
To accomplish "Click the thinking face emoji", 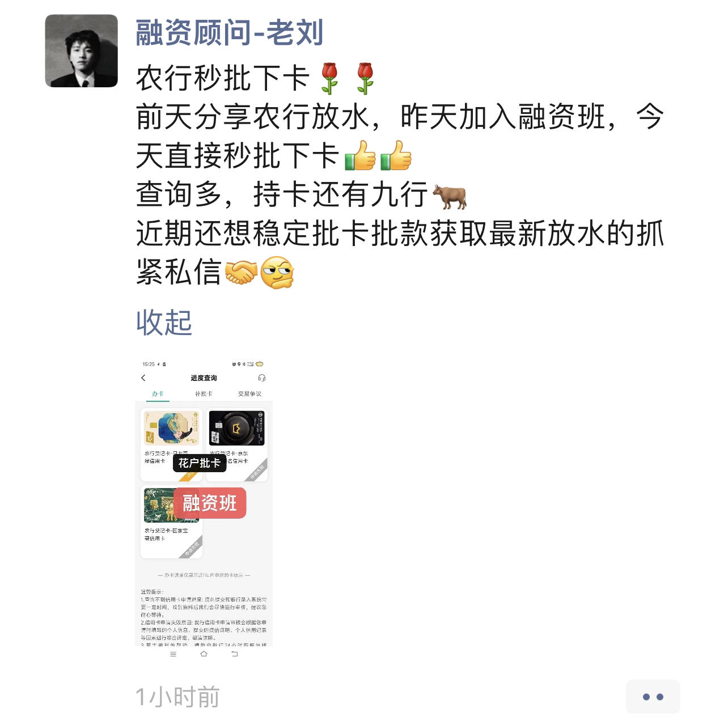I will (277, 273).
